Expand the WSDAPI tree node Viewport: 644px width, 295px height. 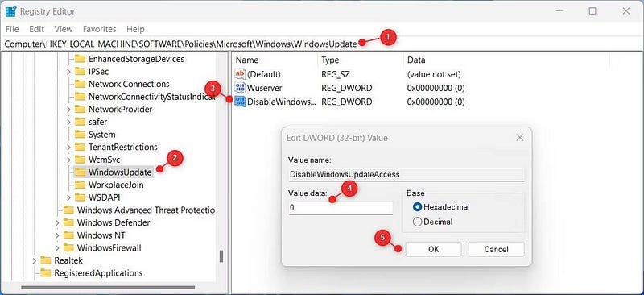point(68,197)
